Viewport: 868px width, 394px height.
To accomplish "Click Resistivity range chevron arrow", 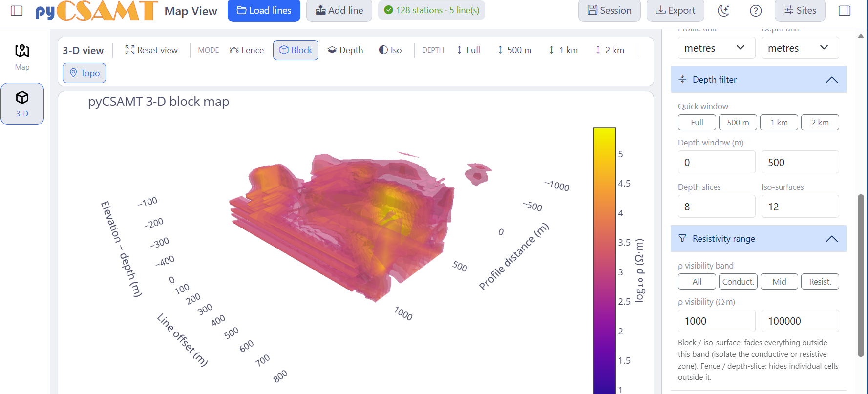I will coord(832,239).
